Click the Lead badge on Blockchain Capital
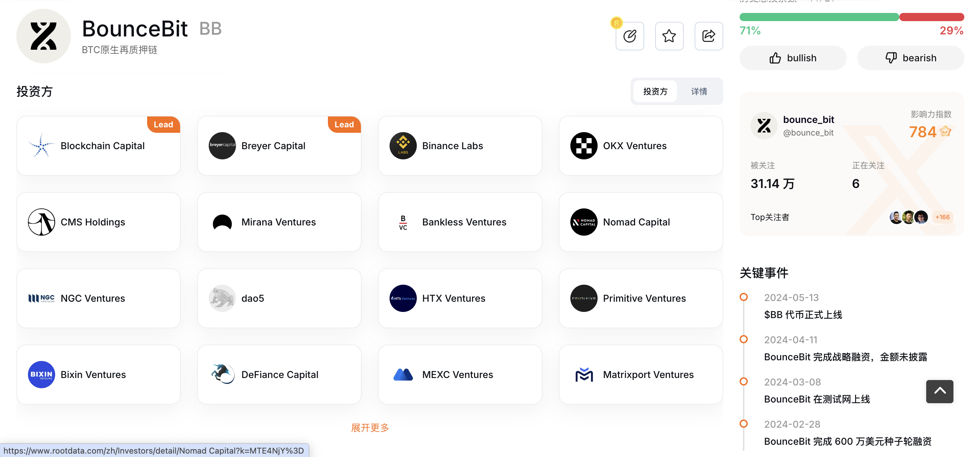 point(163,124)
